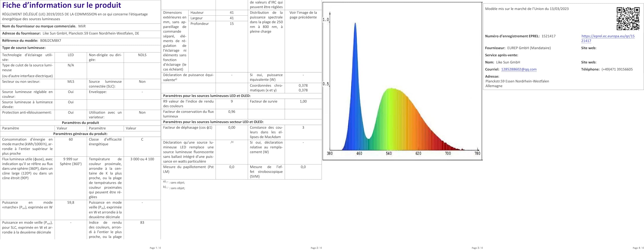Click the market date line ending '13/03/2023'

527,9
